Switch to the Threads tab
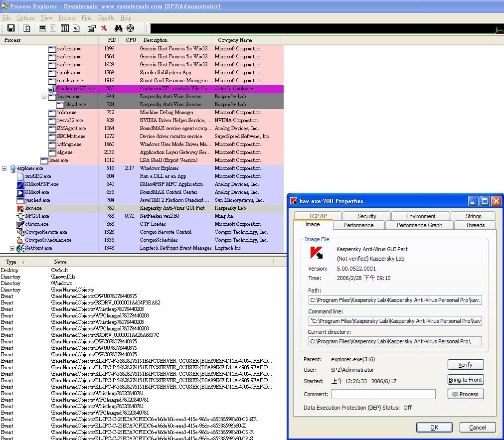The image size is (504, 440). (475, 225)
